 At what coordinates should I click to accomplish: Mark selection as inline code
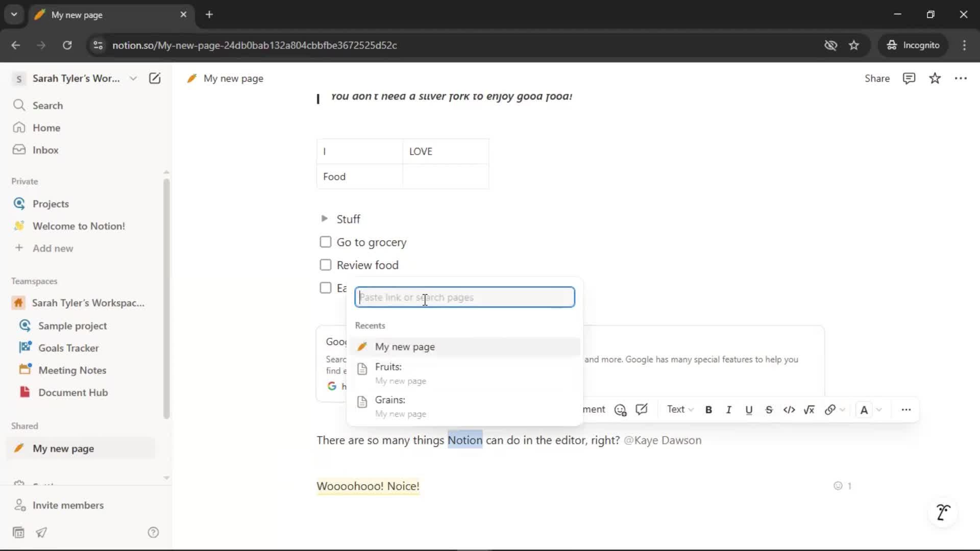coord(789,410)
